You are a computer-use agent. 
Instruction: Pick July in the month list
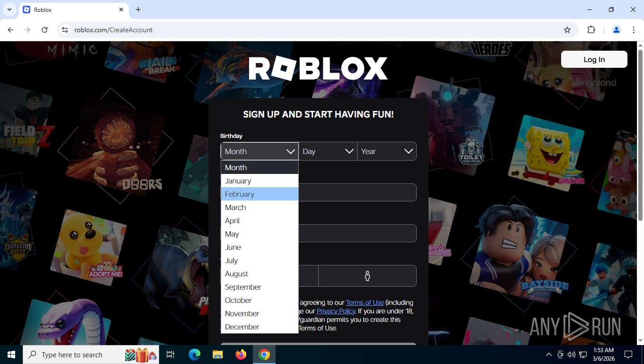pos(259,260)
